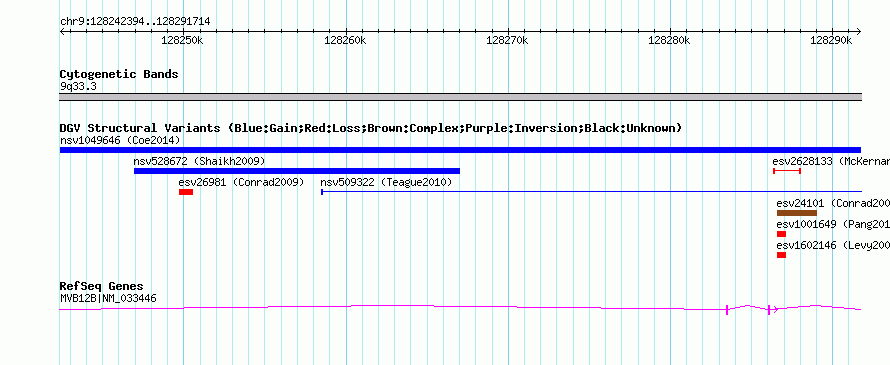Click the 128280k ruler mark

pos(670,40)
